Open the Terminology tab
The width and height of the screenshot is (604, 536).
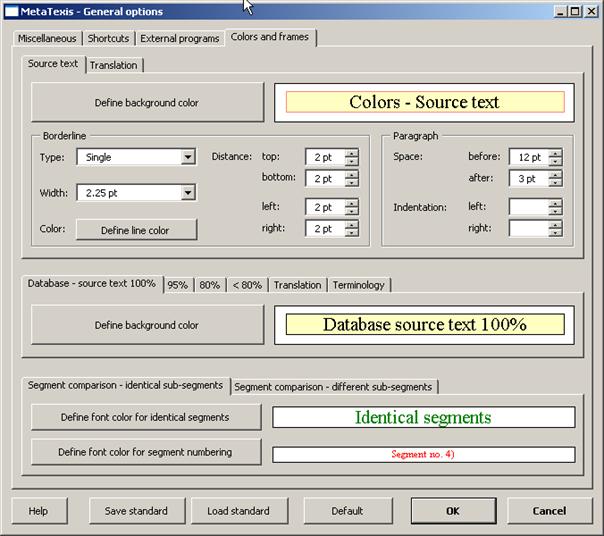[x=359, y=285]
